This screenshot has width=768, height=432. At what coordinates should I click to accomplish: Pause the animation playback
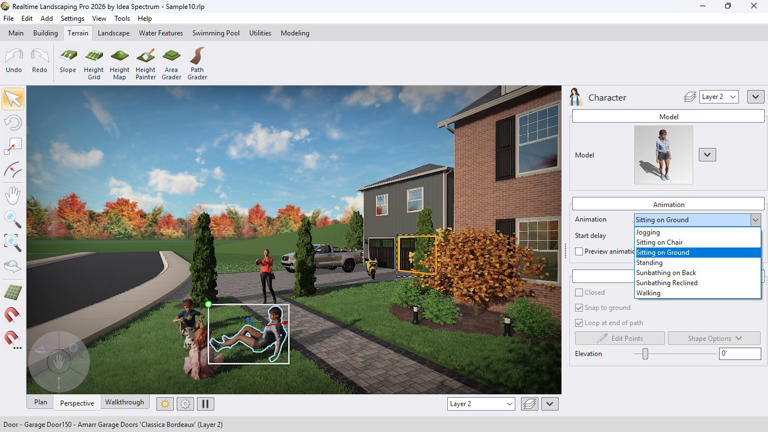tap(205, 404)
